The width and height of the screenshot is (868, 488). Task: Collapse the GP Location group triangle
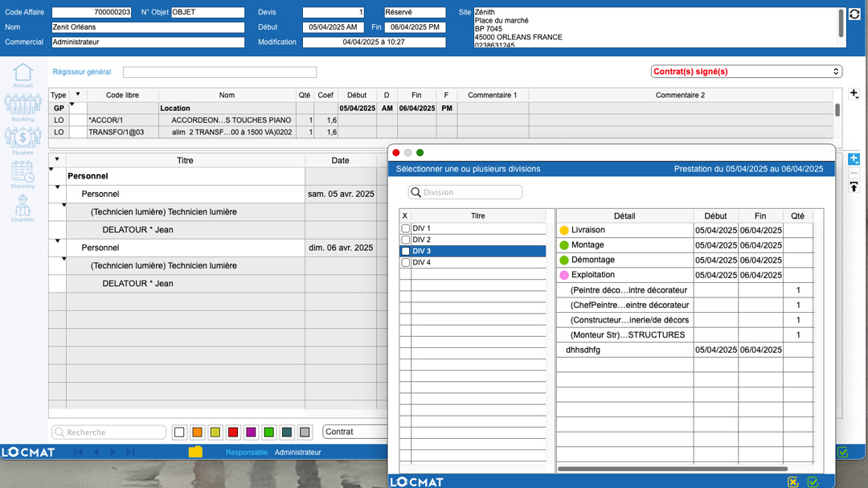72,105
